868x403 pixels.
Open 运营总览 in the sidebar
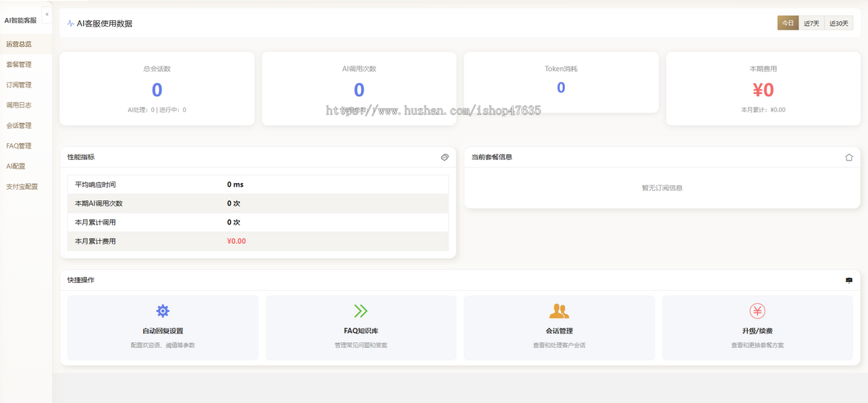point(26,44)
